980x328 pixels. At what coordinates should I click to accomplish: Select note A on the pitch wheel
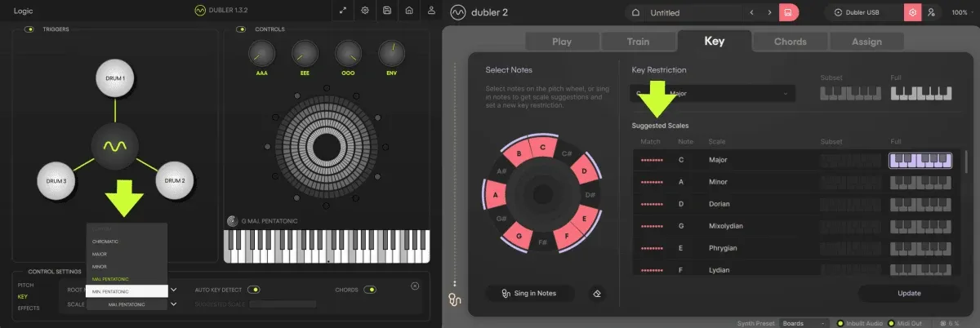click(496, 196)
